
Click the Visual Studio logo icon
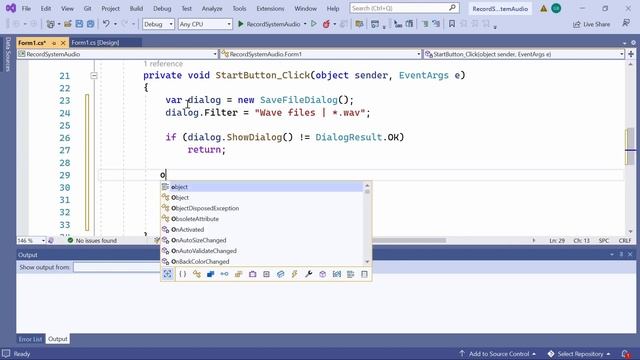pyautogui.click(x=11, y=8)
